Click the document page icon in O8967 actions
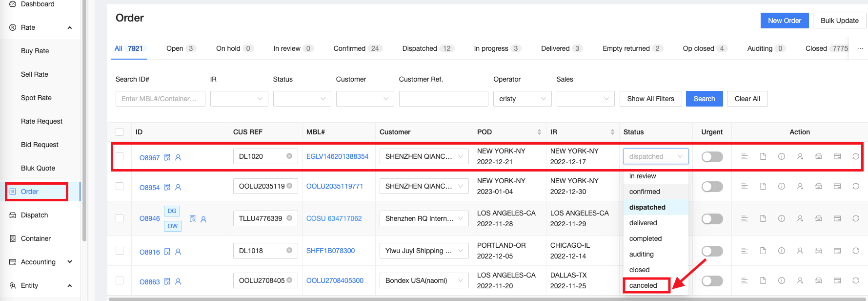 [x=763, y=157]
